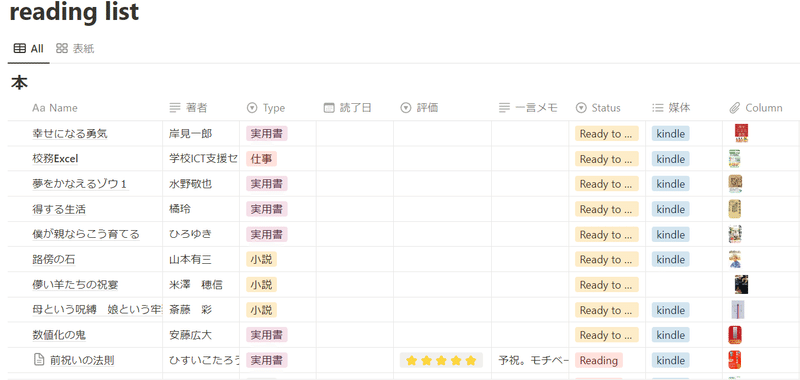Image resolution: width=800 pixels, height=380 pixels.
Task: Click the table icon on the All tab
Action: click(19, 49)
